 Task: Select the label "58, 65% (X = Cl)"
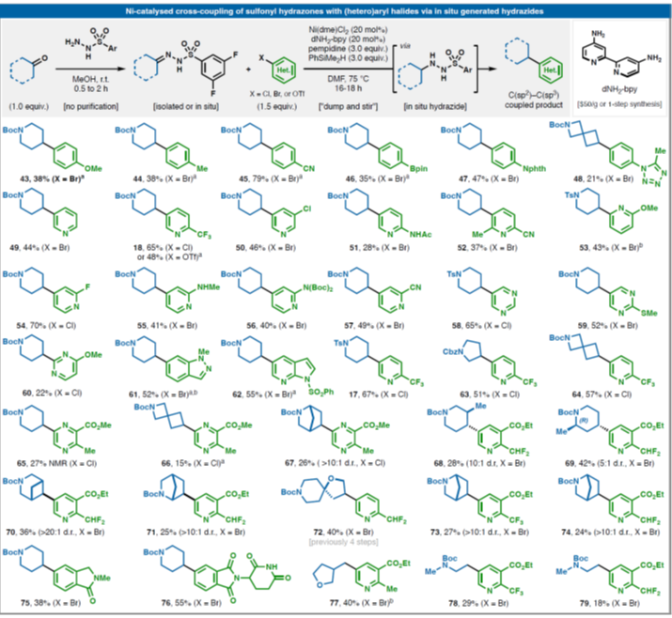coord(482,326)
